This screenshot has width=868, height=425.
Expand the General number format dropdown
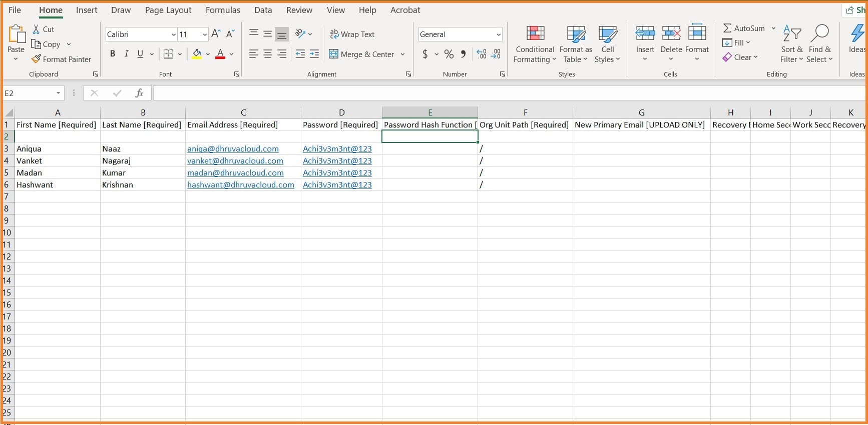pos(498,34)
